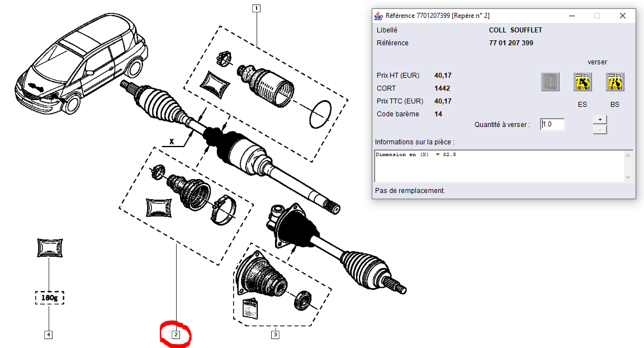Viewport: 644px width, 348px height.
Task: Select callout number 1 at top
Action: (256, 8)
